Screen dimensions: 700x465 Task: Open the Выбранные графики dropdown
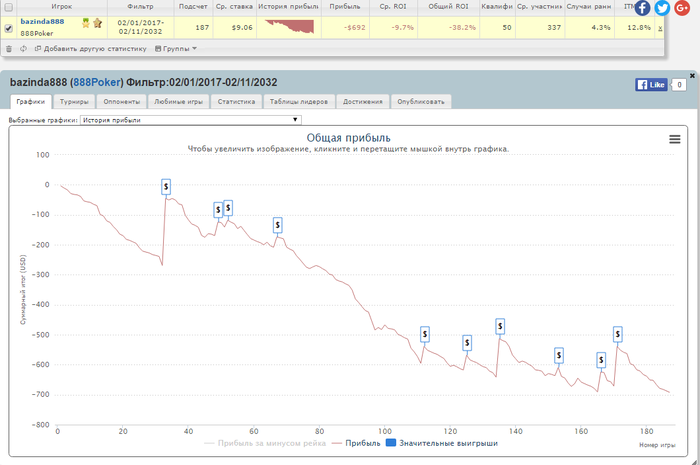(x=191, y=120)
